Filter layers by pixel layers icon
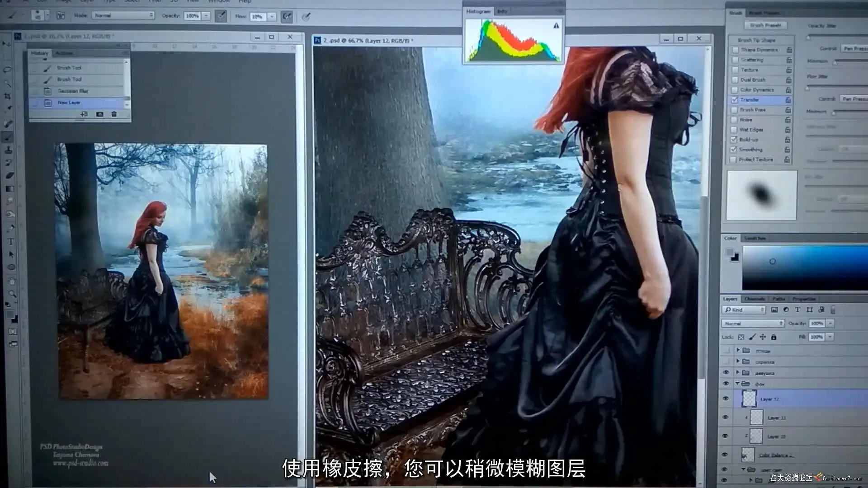This screenshot has height=488, width=868. tap(774, 310)
